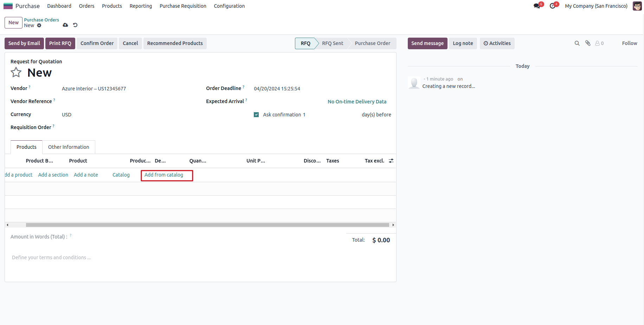
Task: Open the Order Deadline date picker
Action: tap(322, 89)
